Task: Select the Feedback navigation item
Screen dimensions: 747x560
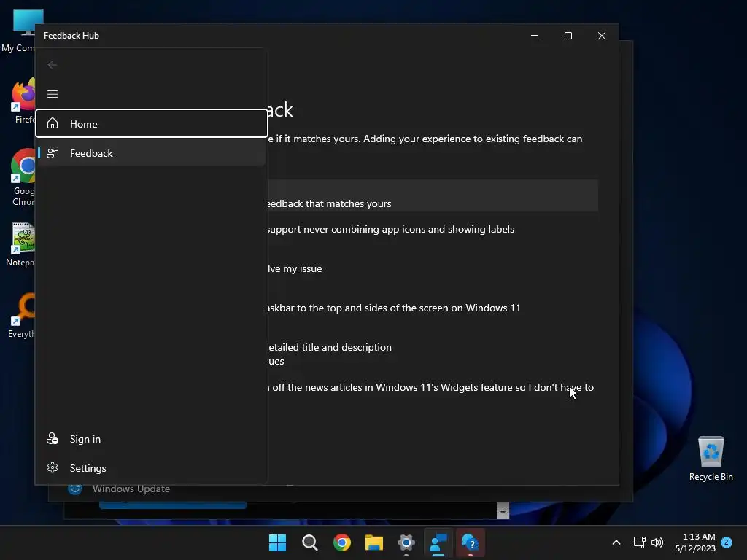Action: click(152, 153)
